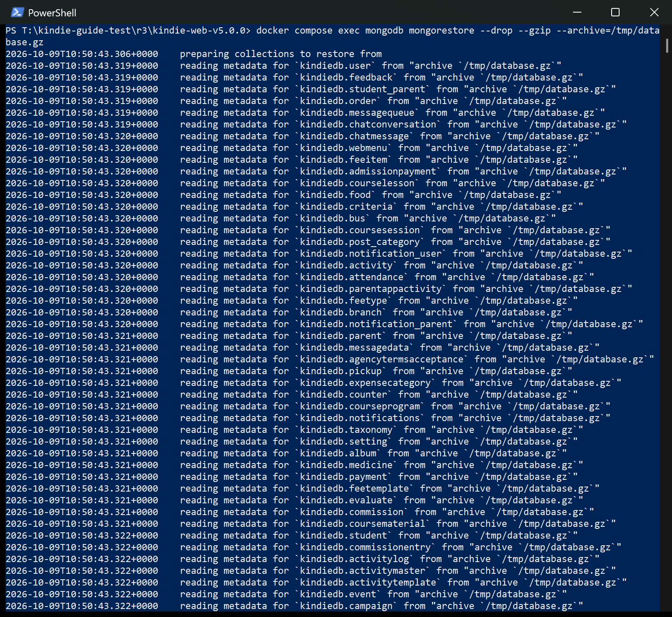
Task: Click the `kindiedb.feeitem` entry
Action: (x=344, y=160)
